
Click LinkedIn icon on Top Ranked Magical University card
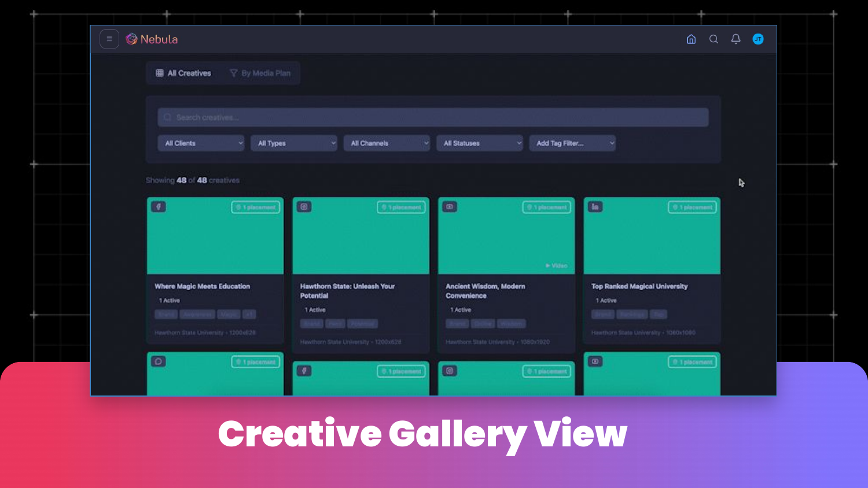[595, 207]
